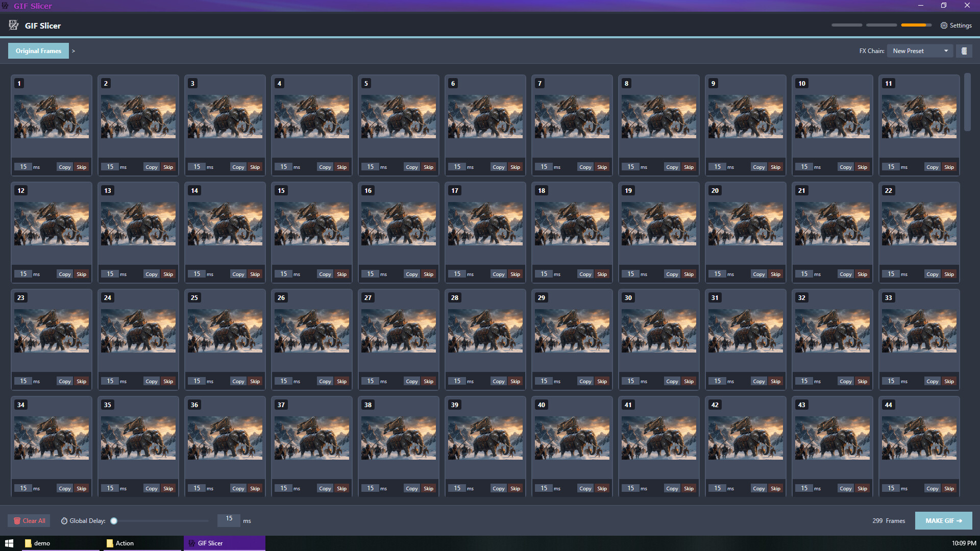Image resolution: width=980 pixels, height=551 pixels.
Task: Click the delay field of frame 31
Action: (x=718, y=381)
